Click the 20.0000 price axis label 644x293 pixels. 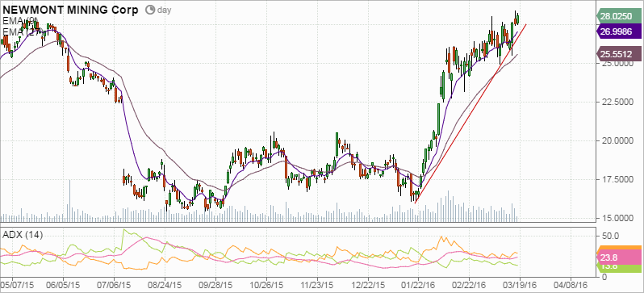tap(617, 141)
